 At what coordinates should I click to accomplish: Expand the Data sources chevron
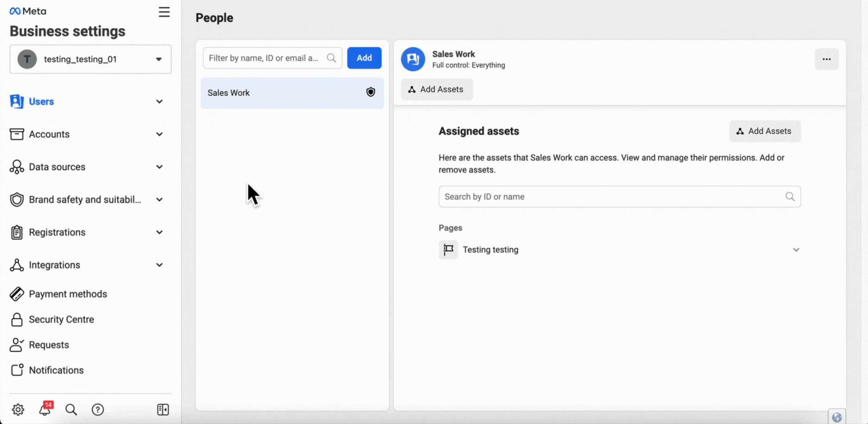[159, 167]
